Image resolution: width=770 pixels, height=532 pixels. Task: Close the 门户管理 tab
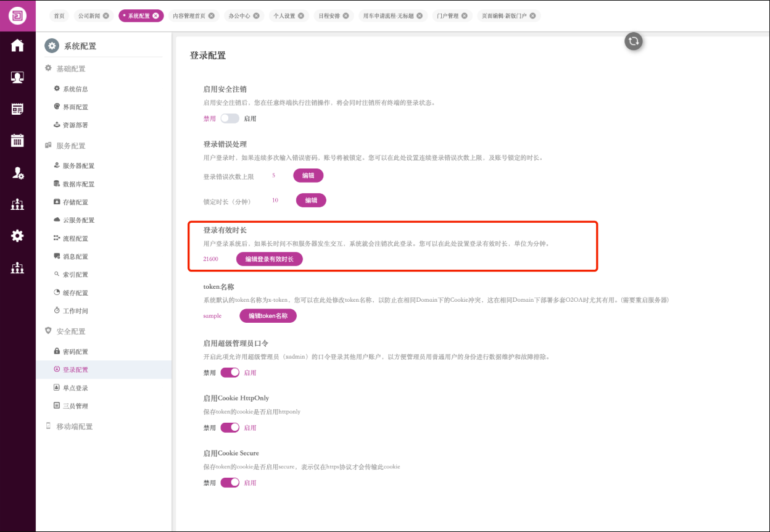pos(465,15)
